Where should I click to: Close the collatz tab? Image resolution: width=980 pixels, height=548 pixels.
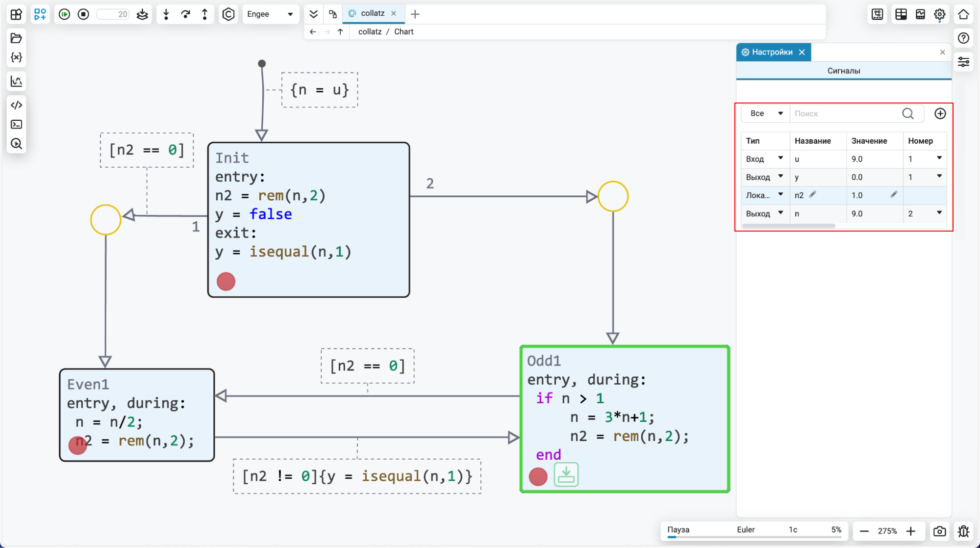(x=394, y=13)
